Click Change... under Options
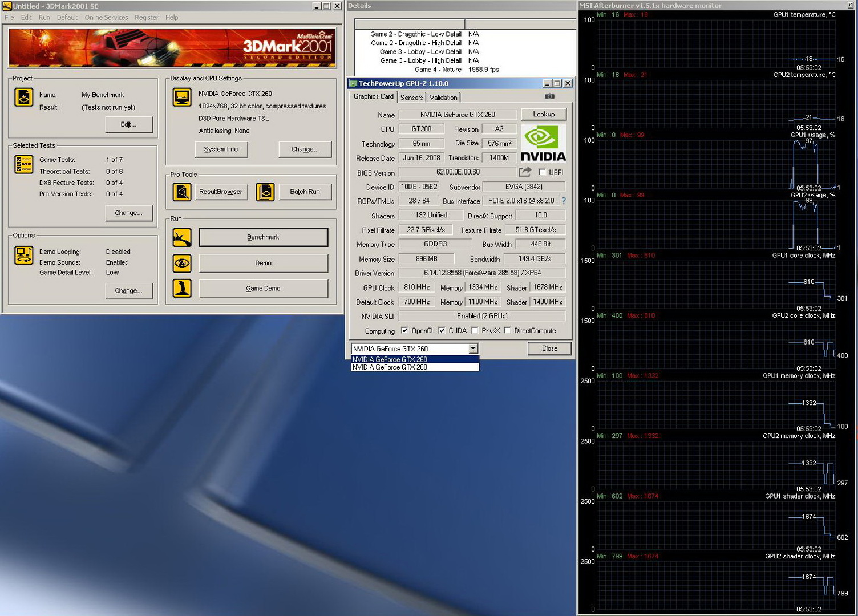Viewport: 858px width, 616px height. pyautogui.click(x=129, y=291)
